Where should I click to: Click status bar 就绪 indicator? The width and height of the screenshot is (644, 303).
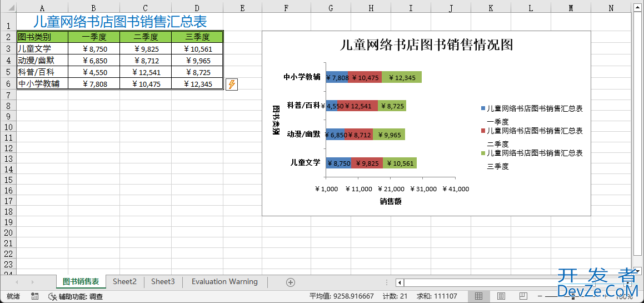[x=13, y=296]
